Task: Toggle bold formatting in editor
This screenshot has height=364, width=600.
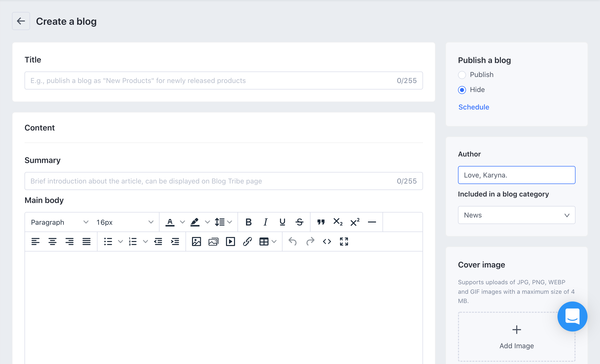Action: coord(248,222)
